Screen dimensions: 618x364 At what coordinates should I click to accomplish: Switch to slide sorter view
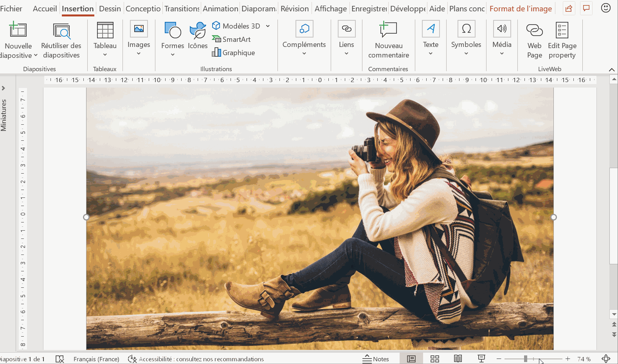[435, 359]
